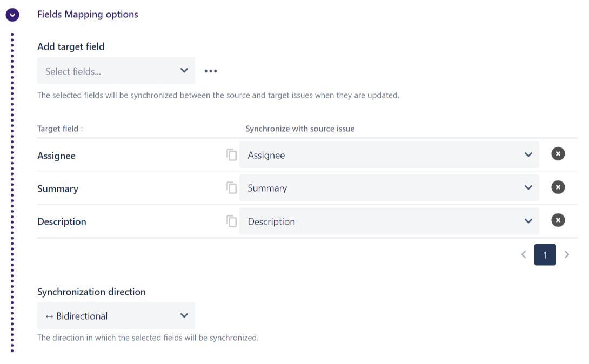This screenshot has width=589, height=364.
Task: Go to previous page of mappings
Action: [x=523, y=254]
